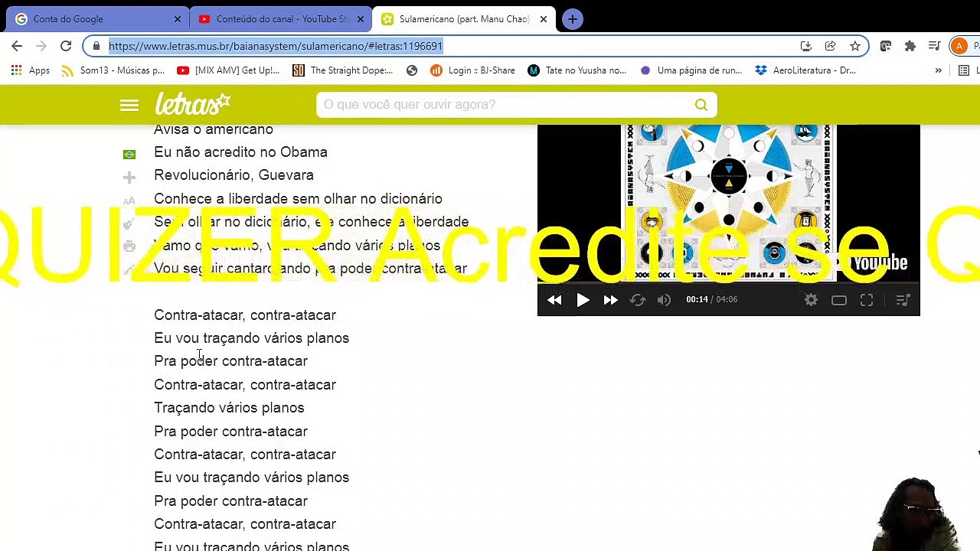Click the printer icon beside the lyrics
The height and width of the screenshot is (551, 980).
click(129, 246)
